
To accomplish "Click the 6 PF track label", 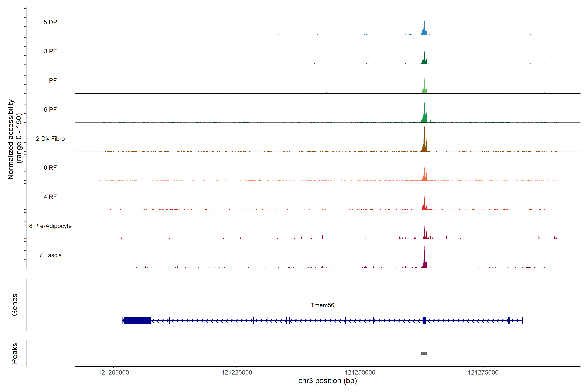I will click(x=50, y=109).
